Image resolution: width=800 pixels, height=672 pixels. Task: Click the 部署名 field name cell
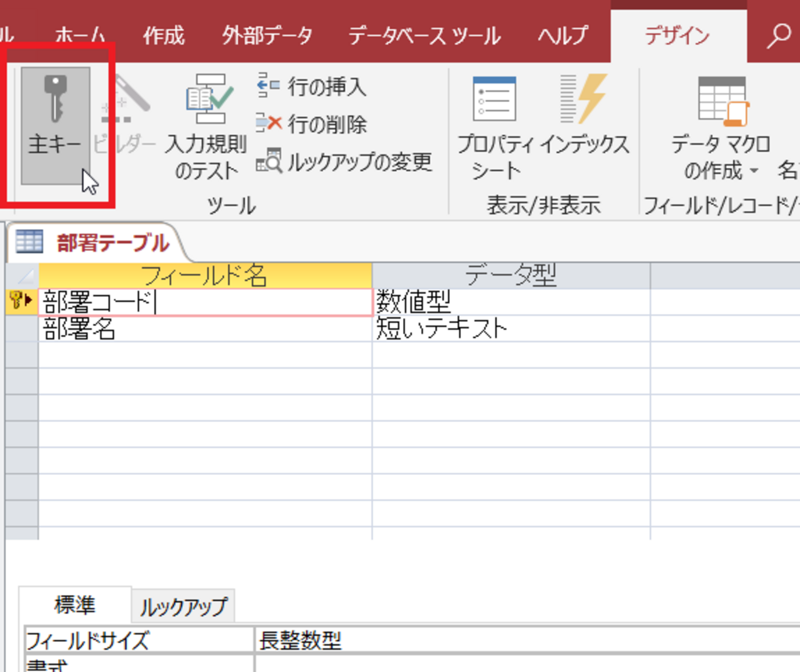206,329
